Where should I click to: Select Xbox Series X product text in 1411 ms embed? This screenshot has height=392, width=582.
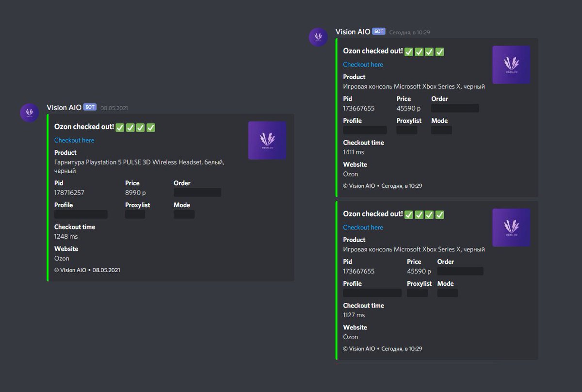point(414,86)
